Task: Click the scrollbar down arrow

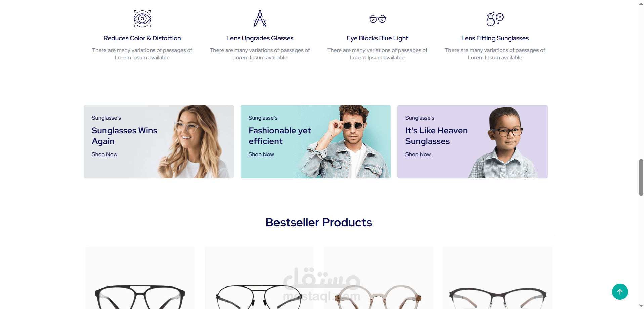Action: [641, 306]
